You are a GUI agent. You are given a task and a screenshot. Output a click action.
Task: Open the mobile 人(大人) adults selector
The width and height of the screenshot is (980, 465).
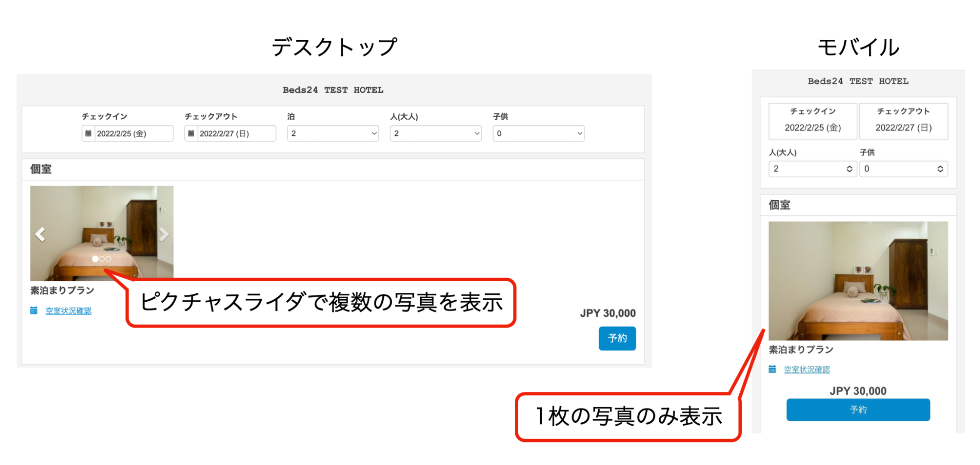point(812,169)
